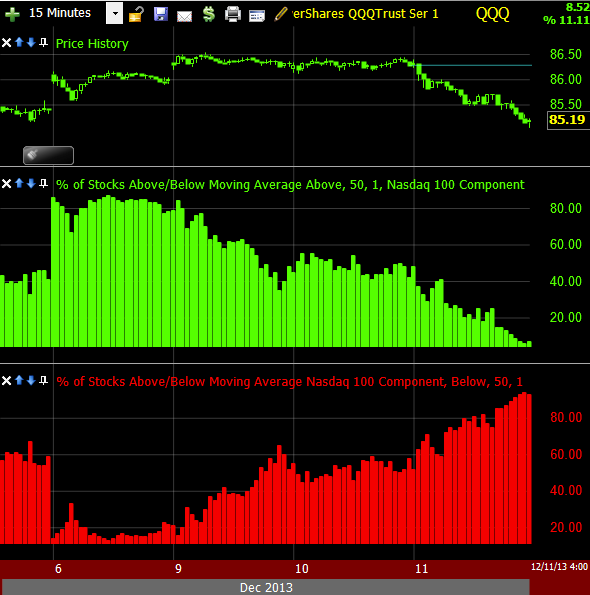The width and height of the screenshot is (590, 595).
Task: Edit the green % of Stocks Above indicator title
Action: coord(290,184)
